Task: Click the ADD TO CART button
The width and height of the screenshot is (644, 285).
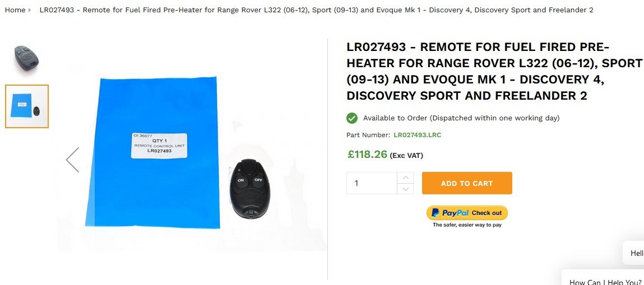Action: coord(467,183)
